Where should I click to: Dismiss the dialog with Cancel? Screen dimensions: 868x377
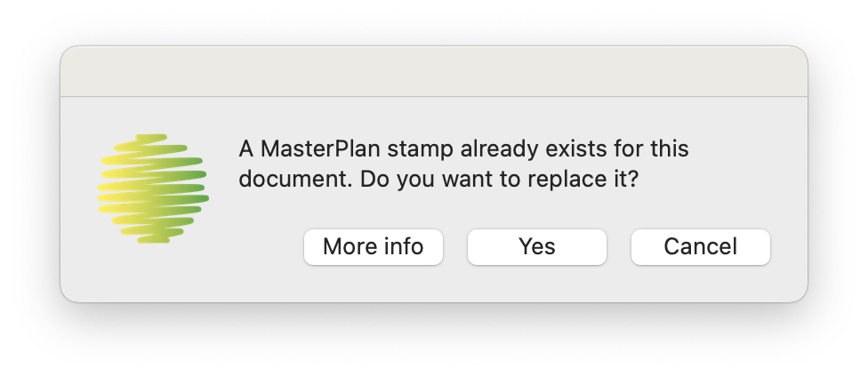[700, 246]
